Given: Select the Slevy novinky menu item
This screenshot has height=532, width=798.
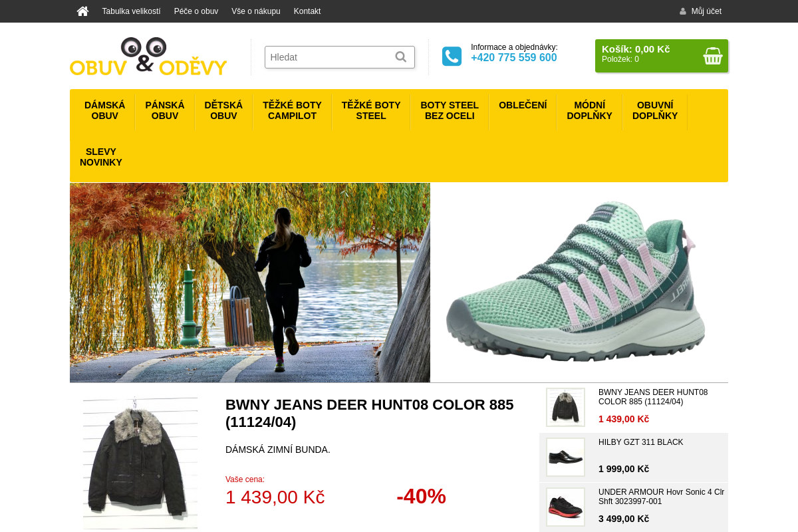Looking at the screenshot, I should click(101, 157).
